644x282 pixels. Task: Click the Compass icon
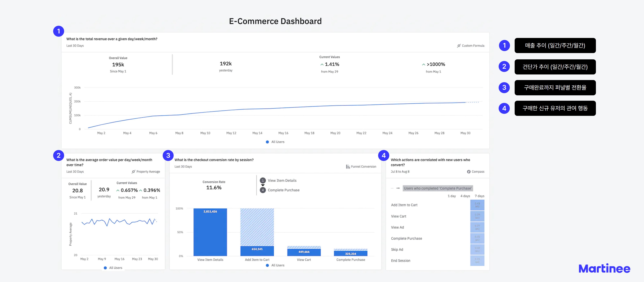click(469, 172)
